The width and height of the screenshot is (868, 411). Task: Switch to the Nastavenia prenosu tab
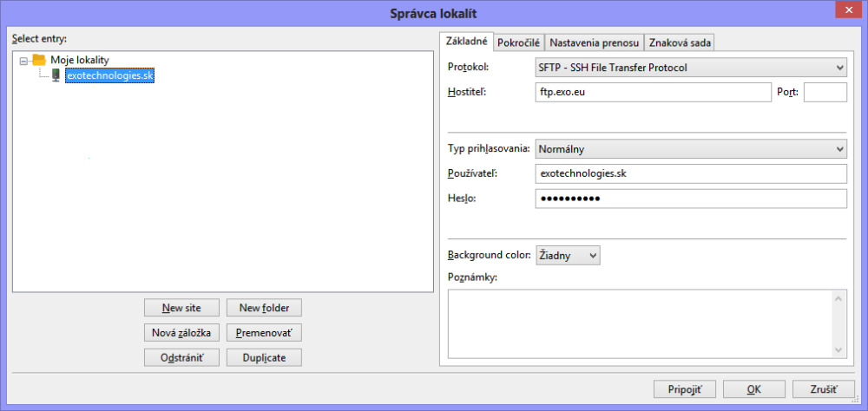click(x=595, y=42)
